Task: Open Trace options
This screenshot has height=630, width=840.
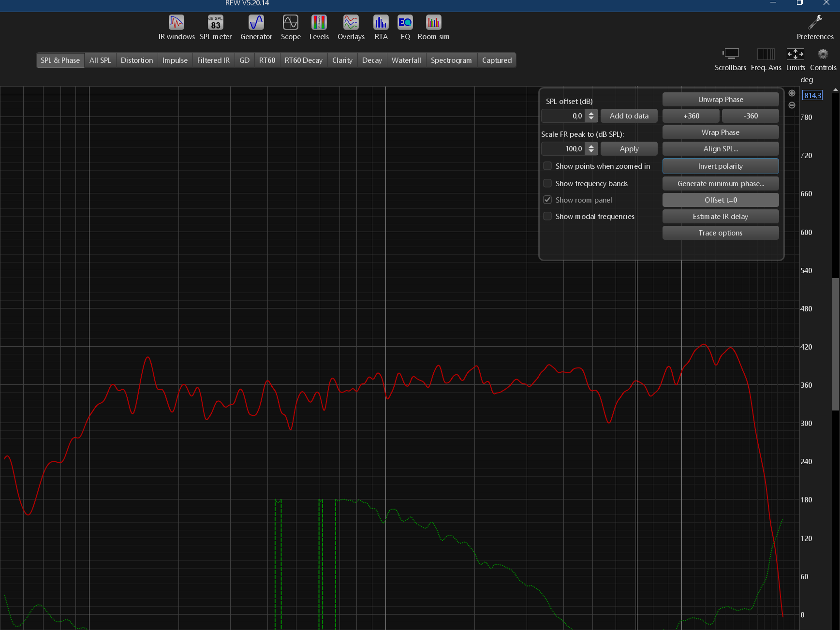Action: tap(721, 233)
